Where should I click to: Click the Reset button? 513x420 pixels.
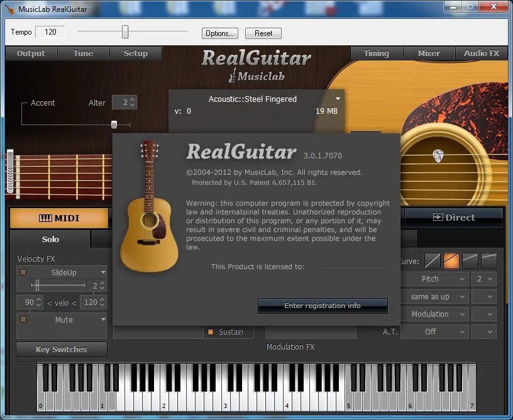(263, 33)
